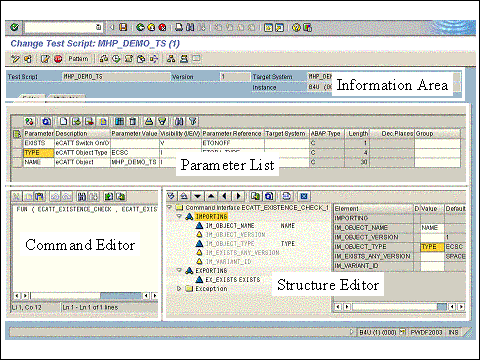480x360 pixels.
Task: Click the left arrow icon in Structure Editor toolbar
Action: click(225, 196)
